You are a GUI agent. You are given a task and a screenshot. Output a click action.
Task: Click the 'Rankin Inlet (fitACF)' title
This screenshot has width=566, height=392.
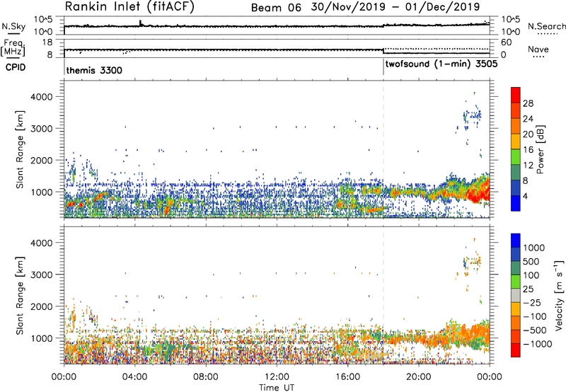coord(129,6)
